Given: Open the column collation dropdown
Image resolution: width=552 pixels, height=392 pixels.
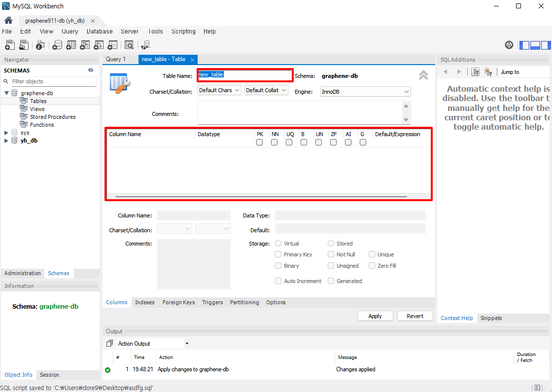Looking at the screenshot, I should pos(213,229).
